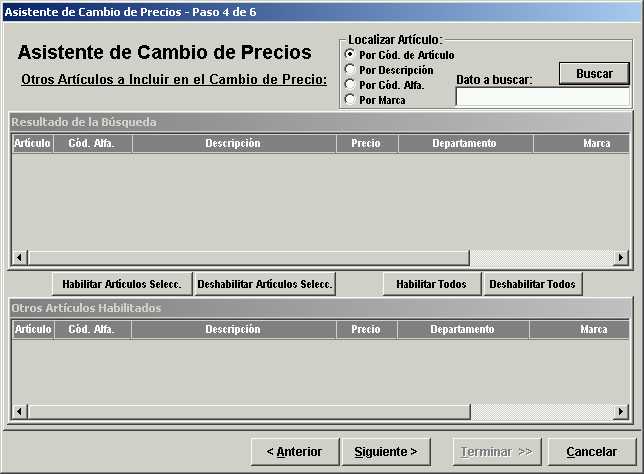
Task: Pick the Por Marca search option
Action: click(x=350, y=100)
